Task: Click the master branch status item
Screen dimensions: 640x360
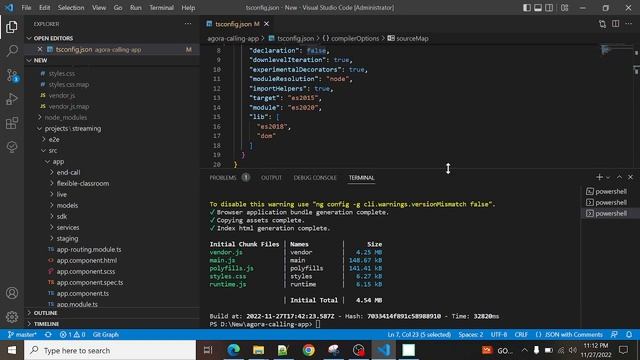Action: 22,335
